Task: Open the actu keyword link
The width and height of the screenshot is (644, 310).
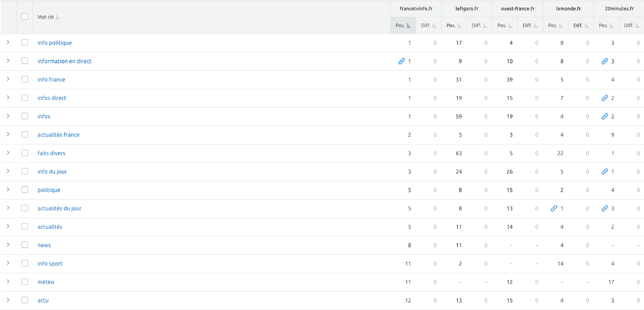Action: (x=43, y=300)
